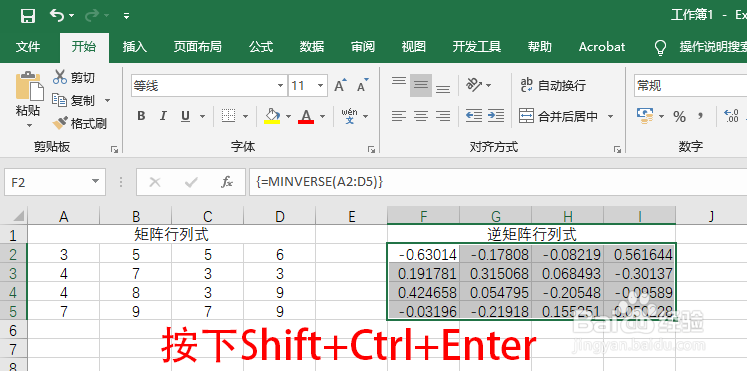Select cell containing 0.315068
Screen dimensions: 747x371
point(496,273)
